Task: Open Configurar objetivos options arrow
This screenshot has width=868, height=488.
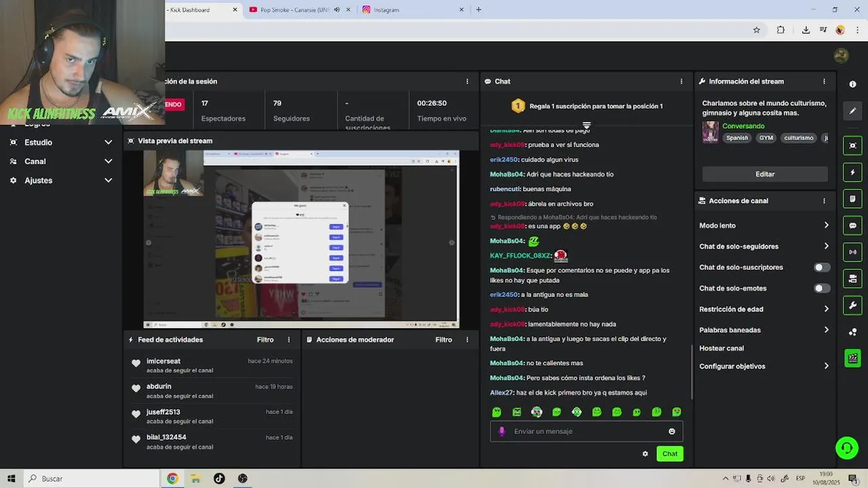Action: pos(826,366)
